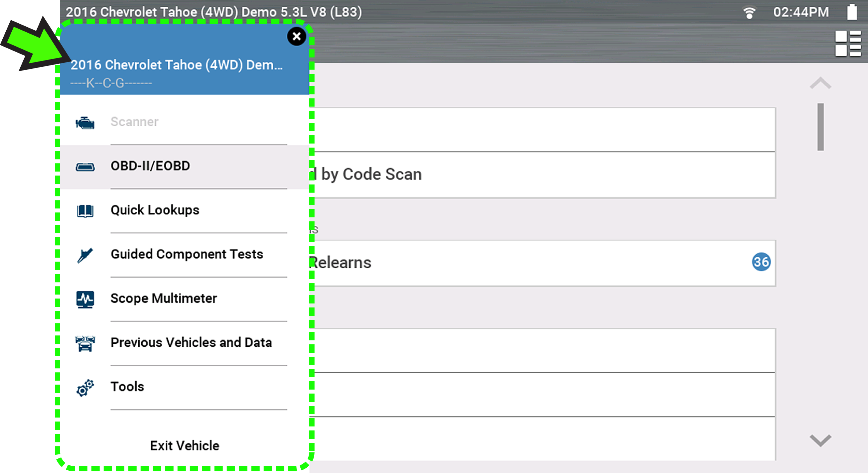The height and width of the screenshot is (473, 868).
Task: Click the Tools gears icon
Action: click(85, 388)
